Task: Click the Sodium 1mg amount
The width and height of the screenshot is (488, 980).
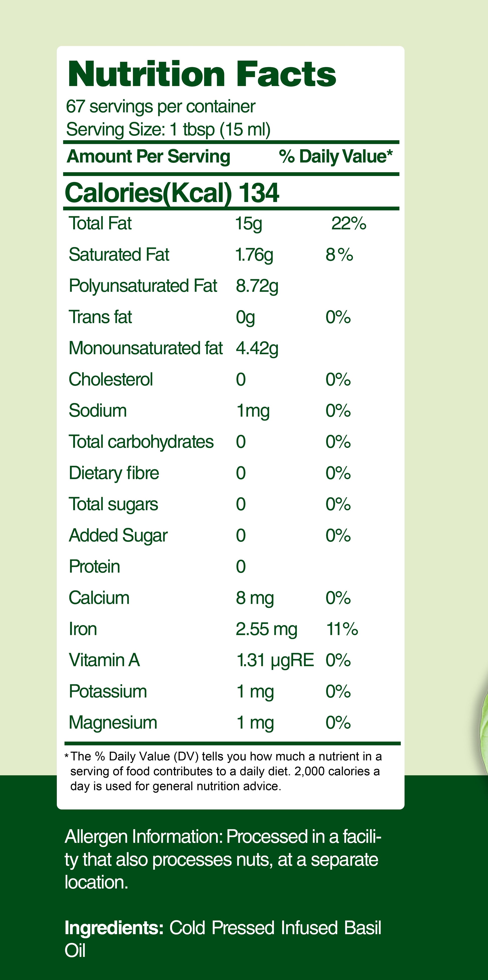Action: click(x=253, y=411)
